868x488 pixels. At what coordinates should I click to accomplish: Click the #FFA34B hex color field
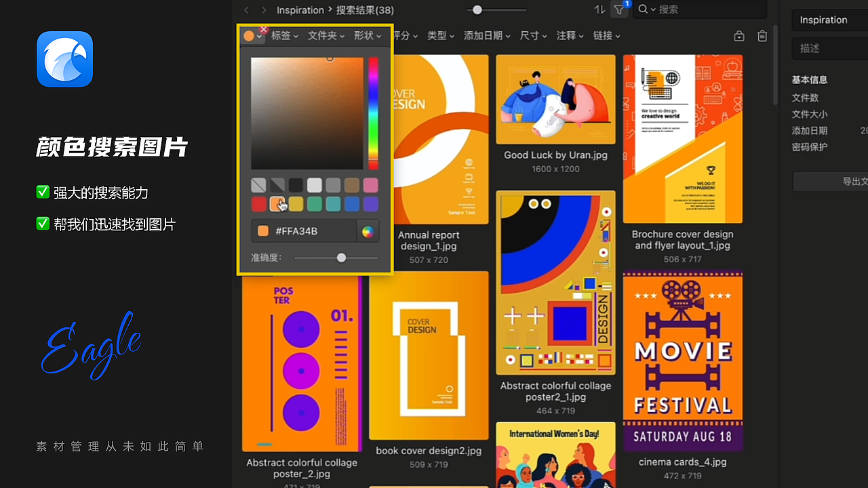pyautogui.click(x=304, y=231)
